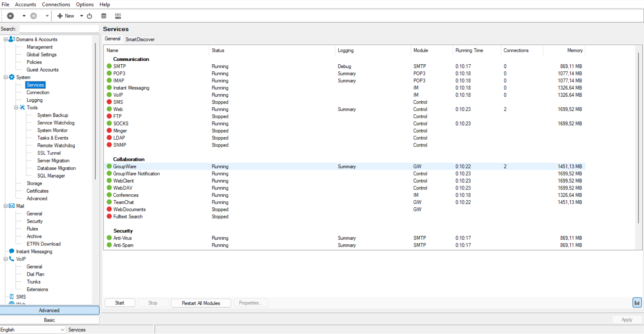Image resolution: width=644 pixels, height=334 pixels.
Task: Collapse the Tools tree branch
Action: click(x=16, y=107)
